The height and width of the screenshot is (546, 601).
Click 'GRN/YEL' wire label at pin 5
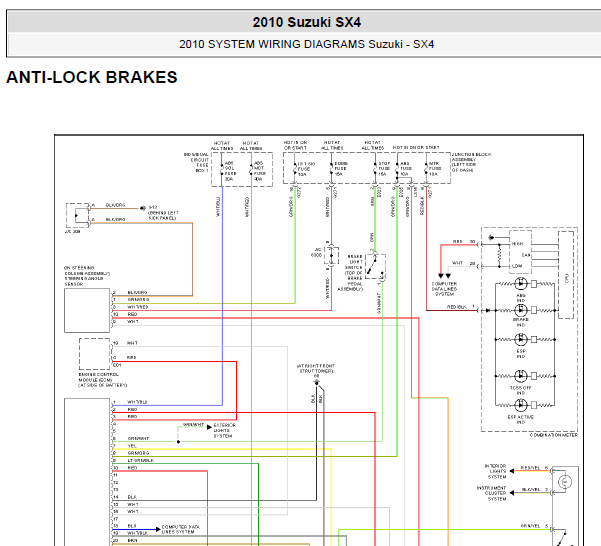point(530,526)
